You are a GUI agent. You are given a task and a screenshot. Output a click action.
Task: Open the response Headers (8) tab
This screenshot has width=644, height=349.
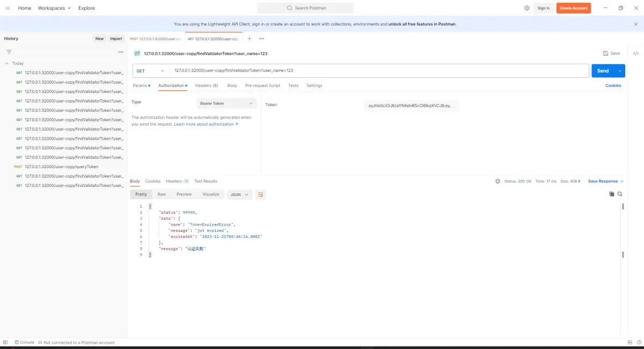177,181
